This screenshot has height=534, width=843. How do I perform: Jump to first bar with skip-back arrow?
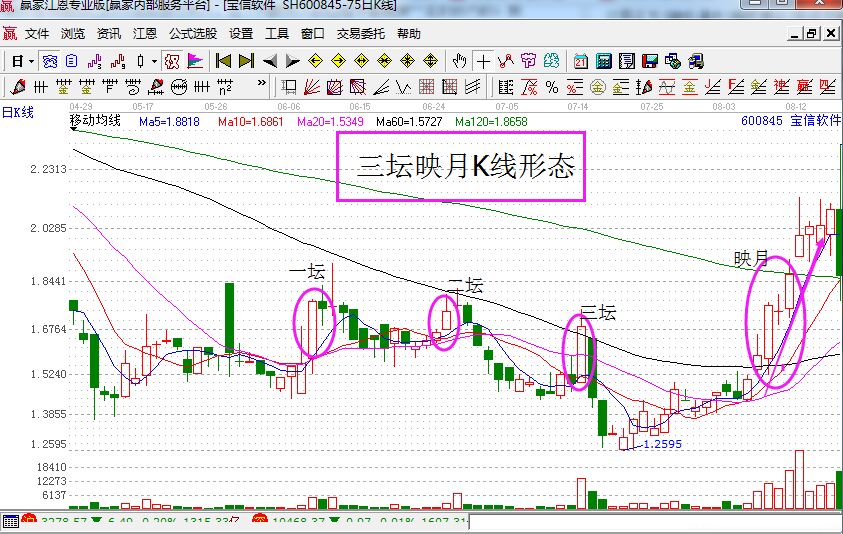pyautogui.click(x=224, y=61)
